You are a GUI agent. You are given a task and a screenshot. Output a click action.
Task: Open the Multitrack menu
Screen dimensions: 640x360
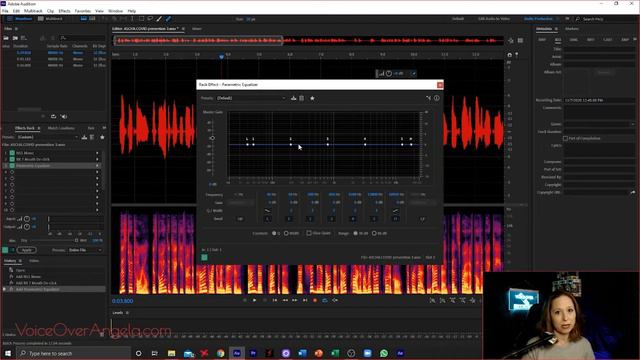tap(33, 11)
